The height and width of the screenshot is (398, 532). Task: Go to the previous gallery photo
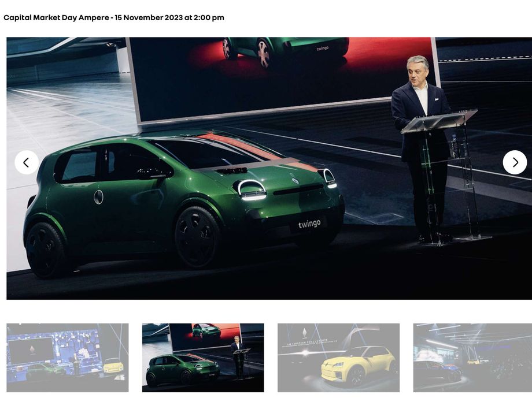[x=27, y=162]
